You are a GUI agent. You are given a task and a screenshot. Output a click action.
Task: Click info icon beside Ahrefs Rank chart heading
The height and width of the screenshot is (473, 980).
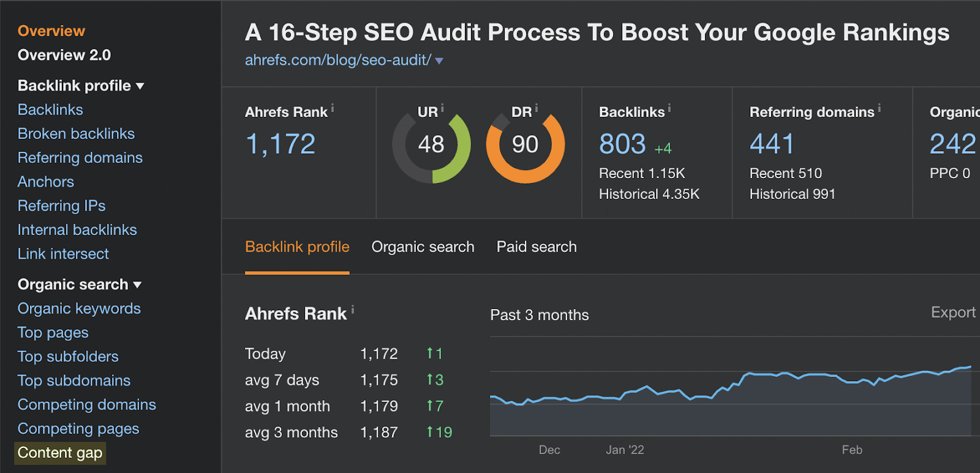(353, 310)
